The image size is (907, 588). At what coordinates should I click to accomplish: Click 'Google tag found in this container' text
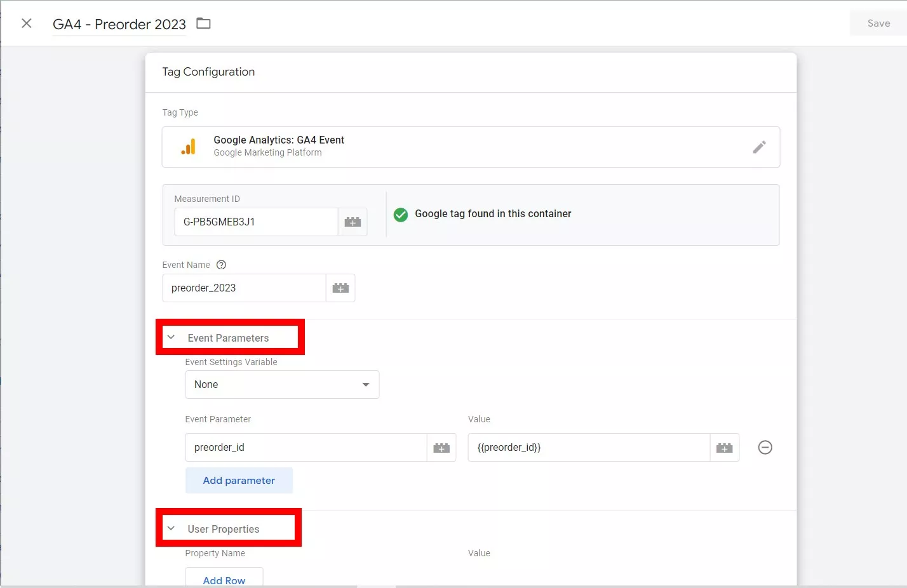pyautogui.click(x=493, y=214)
